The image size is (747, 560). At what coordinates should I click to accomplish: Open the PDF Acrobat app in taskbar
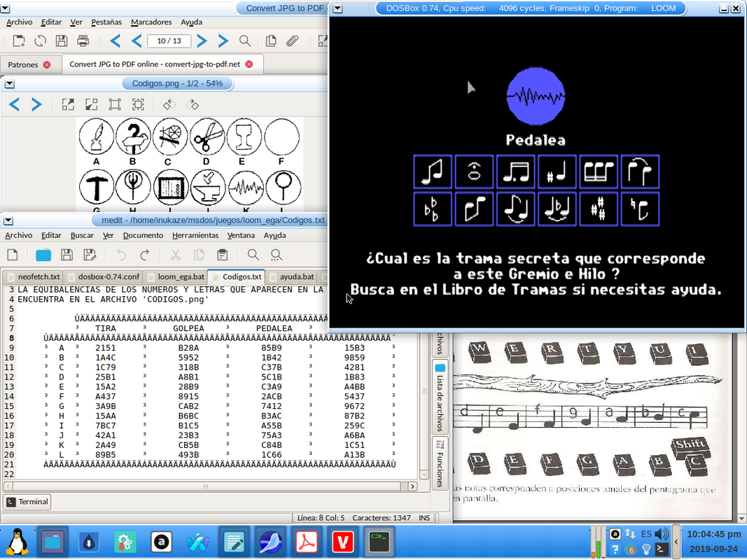(307, 542)
